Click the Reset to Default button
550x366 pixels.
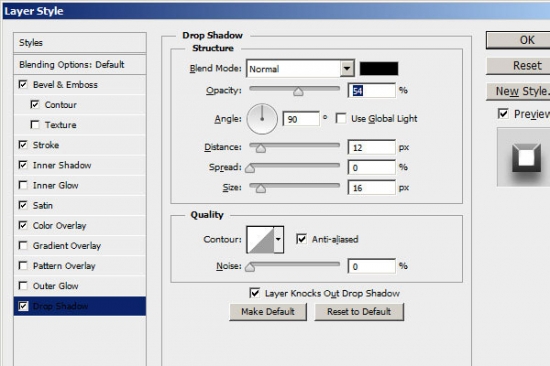pyautogui.click(x=359, y=312)
